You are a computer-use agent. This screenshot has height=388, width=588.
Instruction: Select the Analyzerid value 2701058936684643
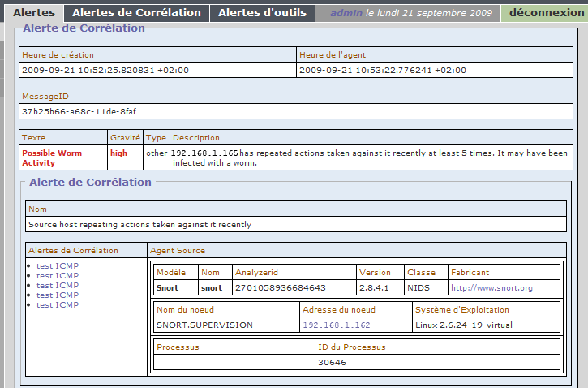pyautogui.click(x=281, y=287)
